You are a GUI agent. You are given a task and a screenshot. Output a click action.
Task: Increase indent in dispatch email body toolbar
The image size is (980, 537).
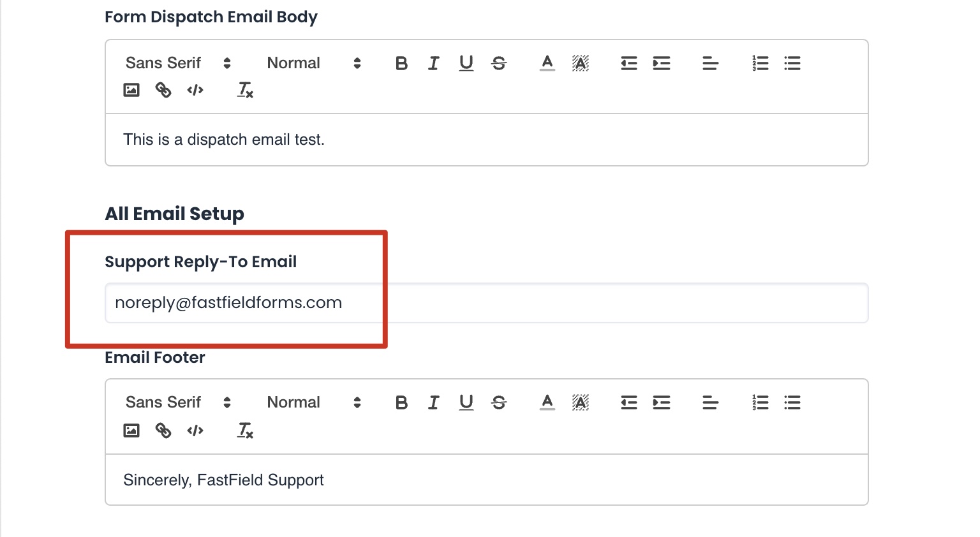pyautogui.click(x=662, y=63)
